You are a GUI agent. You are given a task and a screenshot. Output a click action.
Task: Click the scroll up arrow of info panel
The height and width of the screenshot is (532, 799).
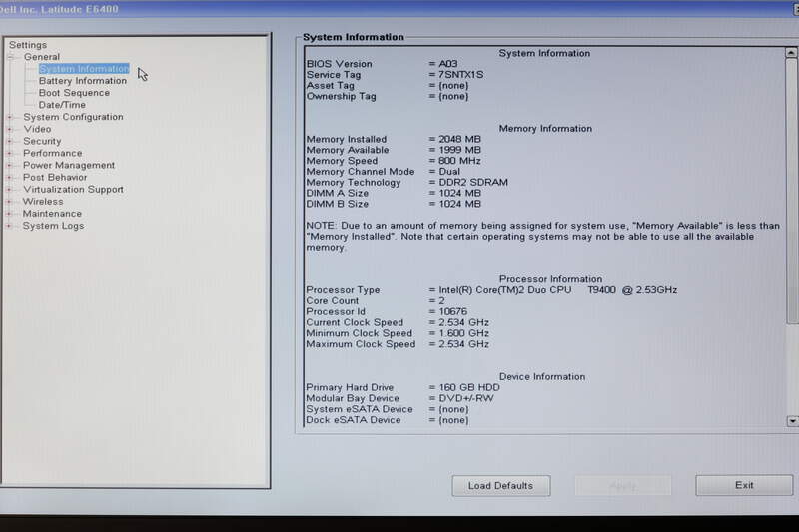click(791, 53)
